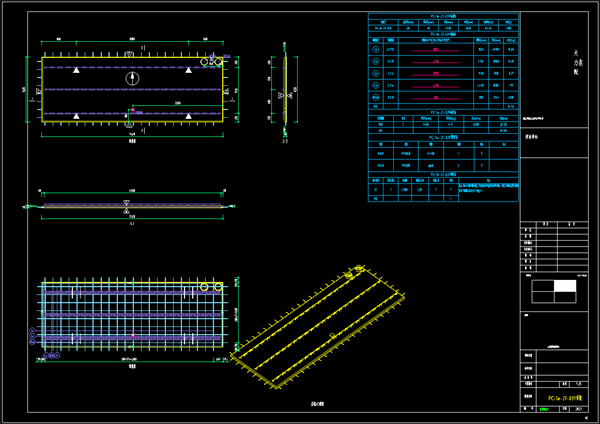Select label beneath the isometric view

point(317,403)
